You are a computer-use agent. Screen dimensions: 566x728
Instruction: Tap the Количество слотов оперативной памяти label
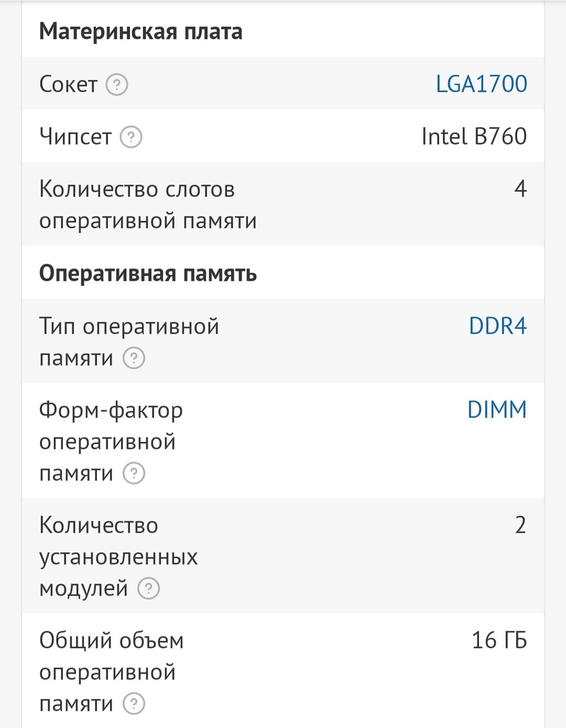tap(147, 205)
